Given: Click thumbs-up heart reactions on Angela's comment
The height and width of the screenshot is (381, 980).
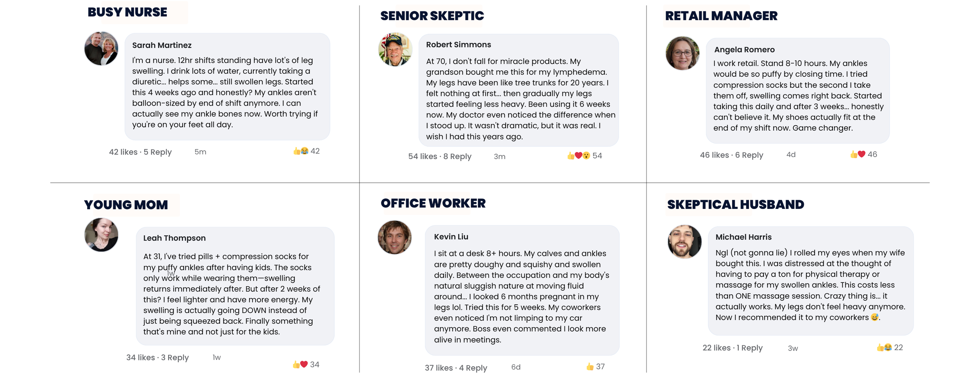Looking at the screenshot, I should click(857, 154).
